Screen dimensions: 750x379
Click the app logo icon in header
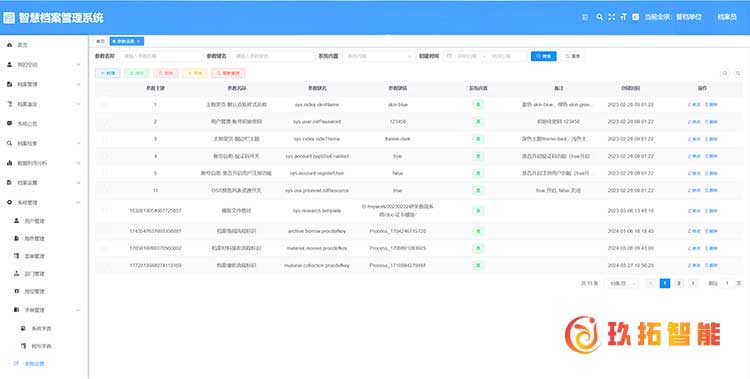click(x=9, y=18)
